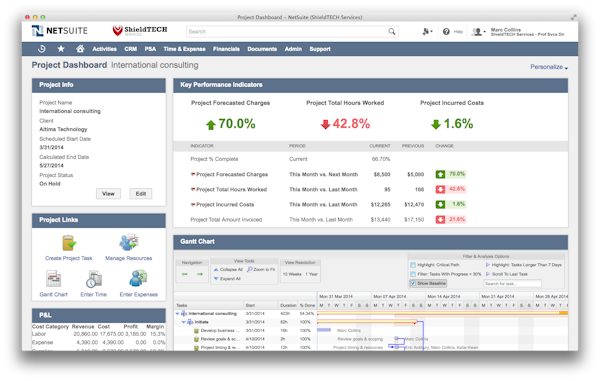Enable Highlight: Critical Path checkbox
Screen dimensions: 600x381
pos(413,265)
